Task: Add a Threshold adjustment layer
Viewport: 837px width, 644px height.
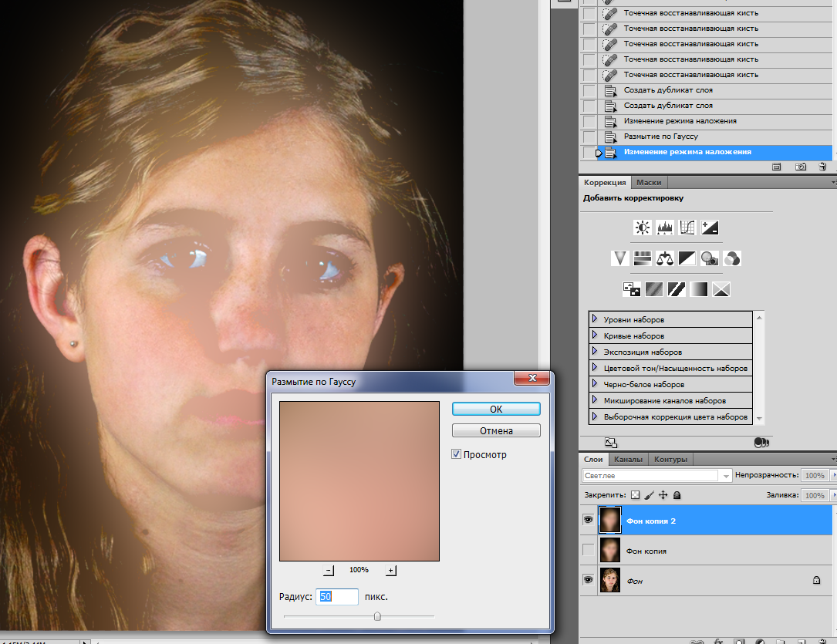Action: pyautogui.click(x=677, y=289)
